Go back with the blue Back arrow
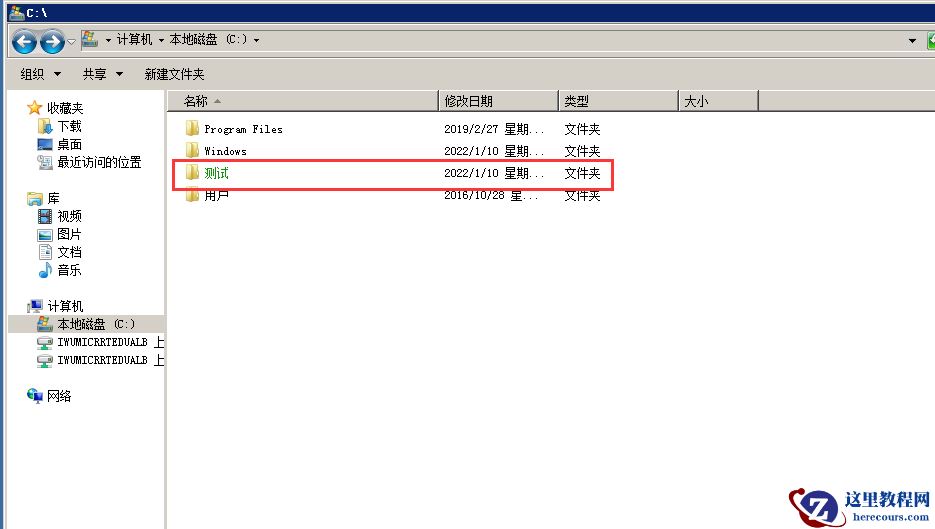The image size is (935, 529). click(x=24, y=41)
